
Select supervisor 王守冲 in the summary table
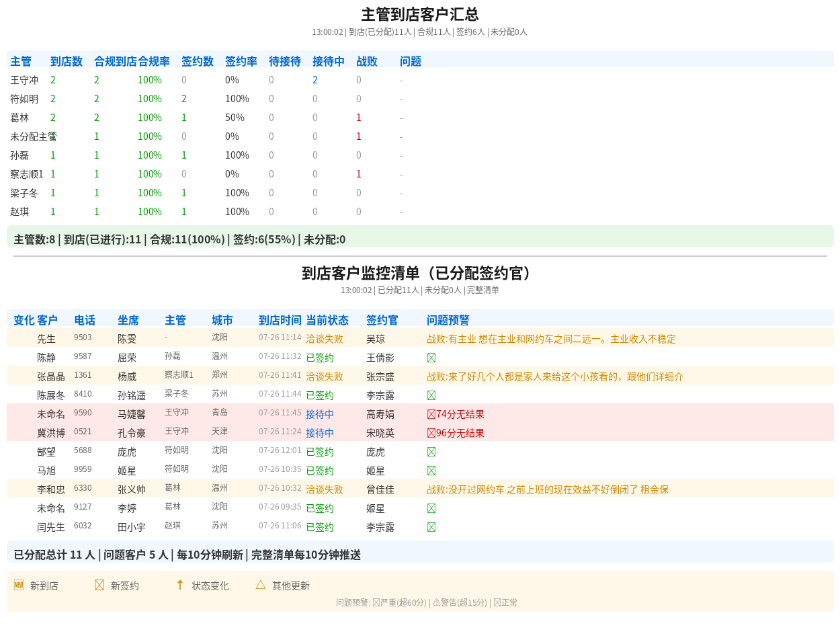[x=24, y=80]
